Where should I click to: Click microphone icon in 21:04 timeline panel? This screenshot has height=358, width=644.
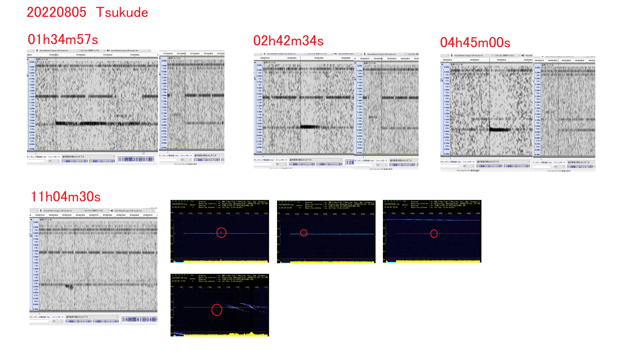[x=41, y=211]
